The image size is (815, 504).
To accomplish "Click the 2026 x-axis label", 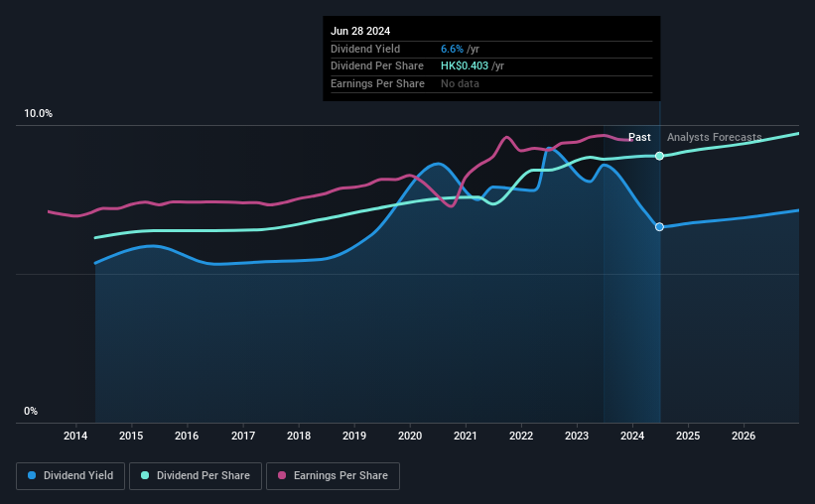I will point(744,436).
